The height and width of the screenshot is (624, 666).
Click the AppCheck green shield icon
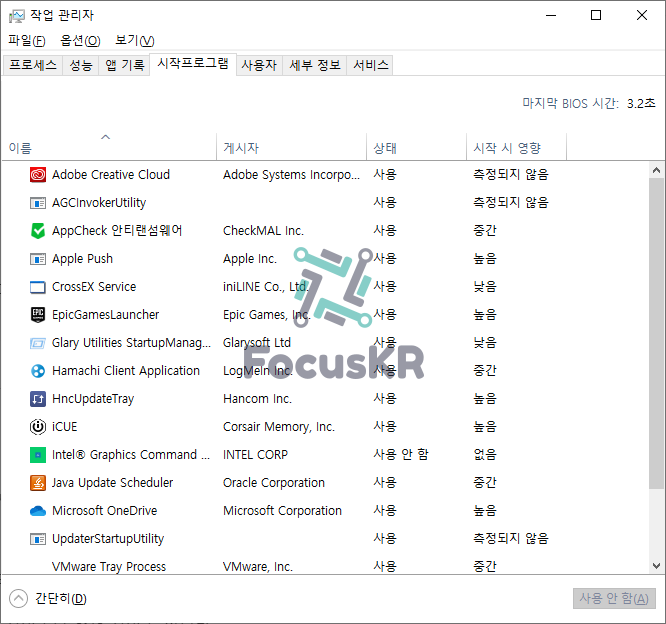pos(38,231)
